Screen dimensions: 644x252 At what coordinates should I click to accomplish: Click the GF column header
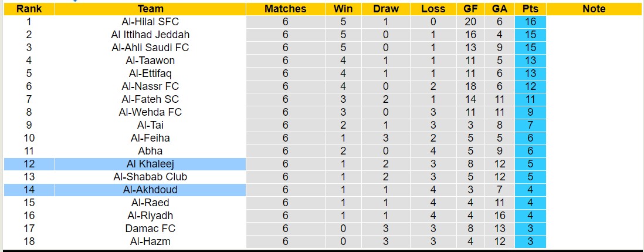470,9
